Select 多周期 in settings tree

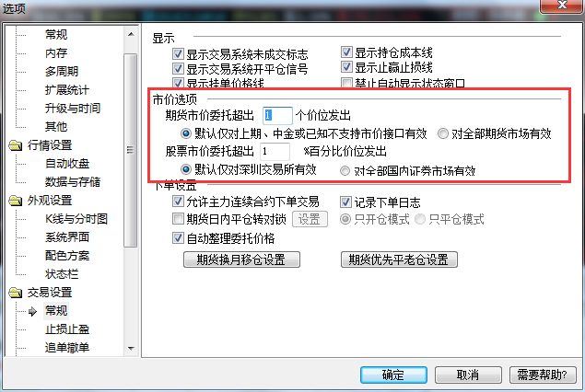coord(62,71)
